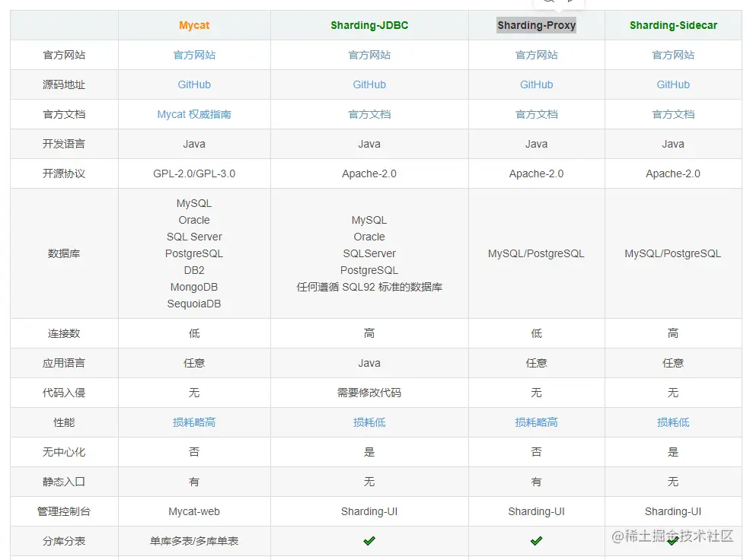Click Sharding-UI in Sharding-Proxy column

pyautogui.click(x=536, y=511)
